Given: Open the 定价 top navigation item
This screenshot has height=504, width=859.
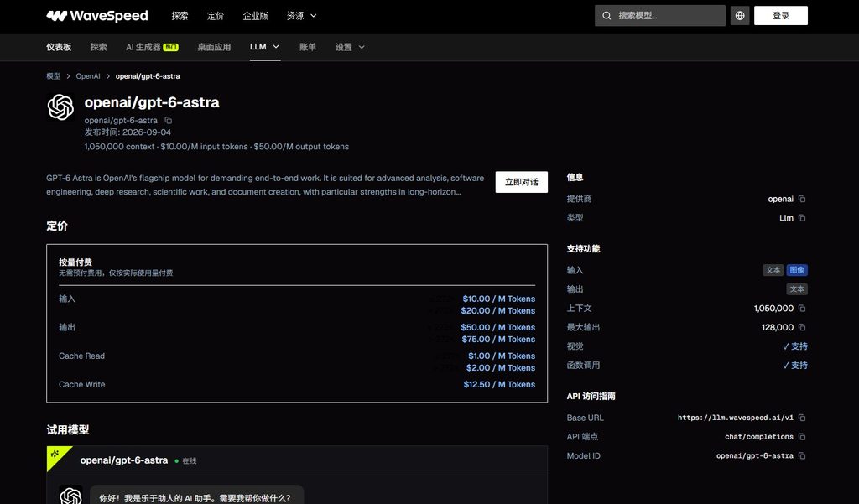Looking at the screenshot, I should (x=216, y=16).
